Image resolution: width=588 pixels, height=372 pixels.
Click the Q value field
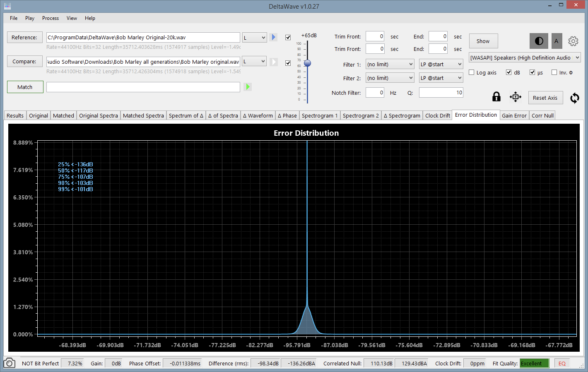pyautogui.click(x=441, y=93)
